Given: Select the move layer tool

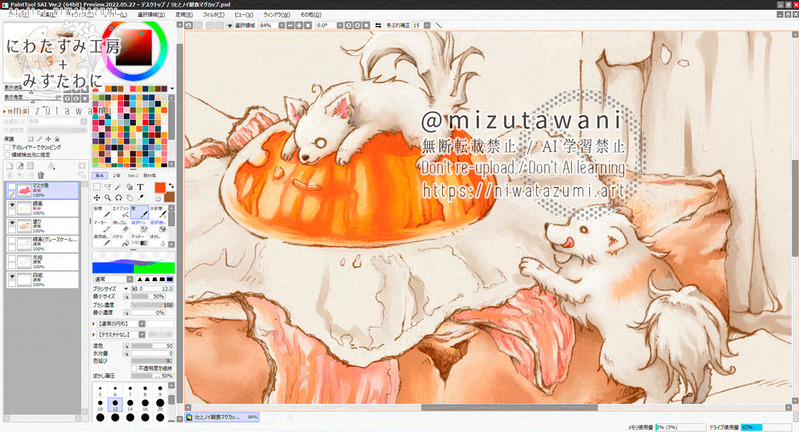Looking at the screenshot, I should pyautogui.click(x=97, y=198).
